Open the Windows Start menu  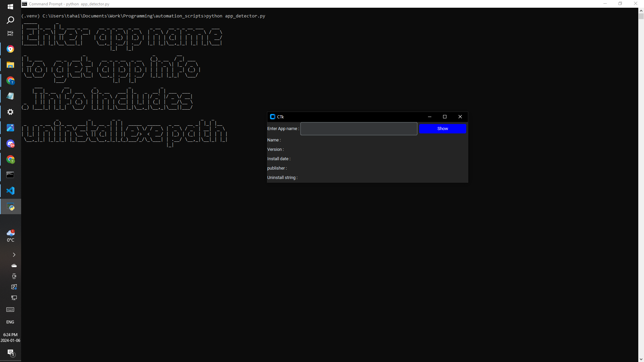coord(10,7)
